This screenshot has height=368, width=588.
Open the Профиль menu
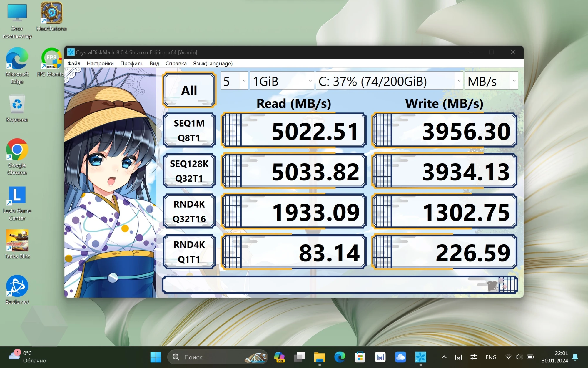[x=132, y=64]
